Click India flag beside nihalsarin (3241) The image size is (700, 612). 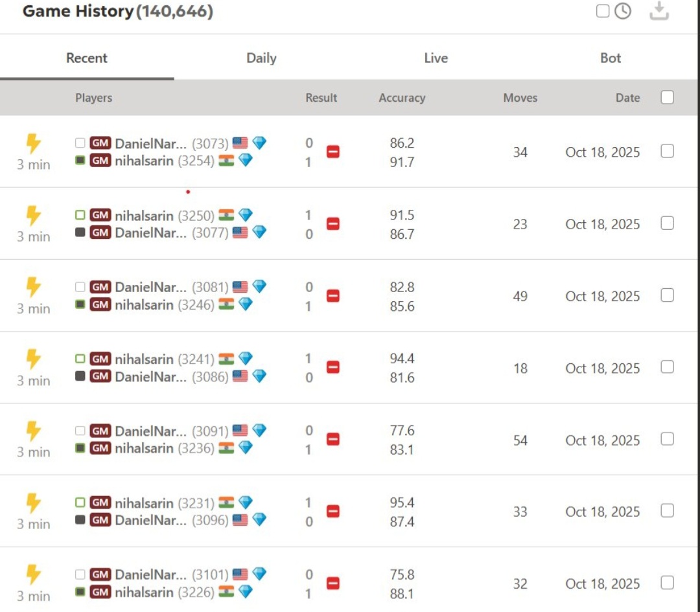click(226, 359)
